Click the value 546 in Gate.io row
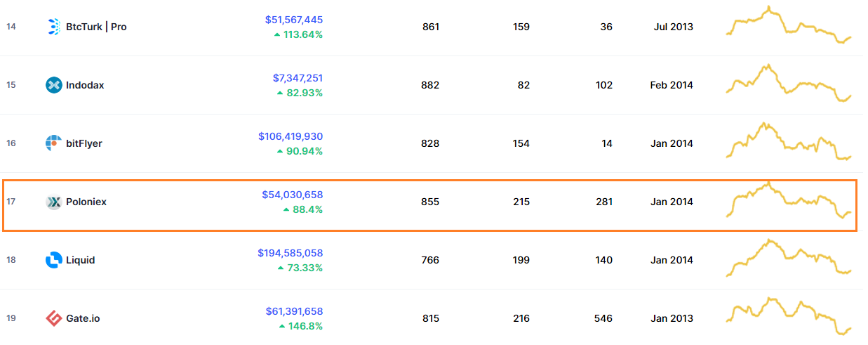This screenshot has height=345, width=868. point(603,318)
